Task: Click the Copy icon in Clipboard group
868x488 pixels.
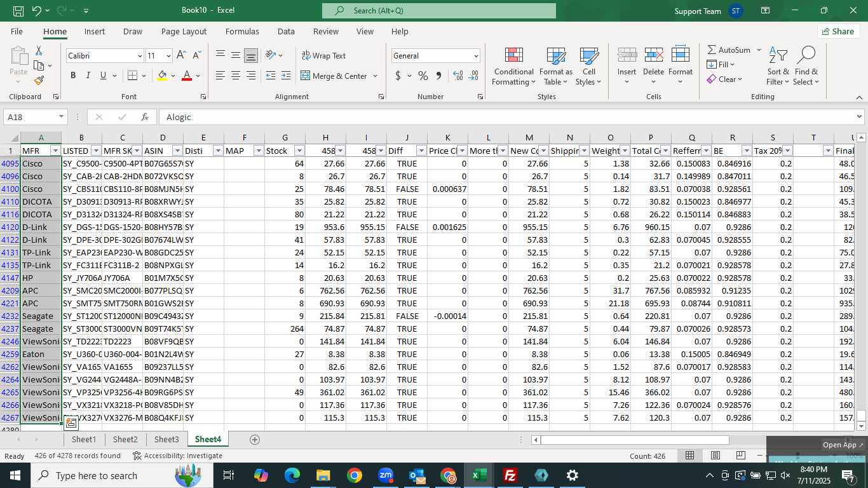Action: point(39,65)
